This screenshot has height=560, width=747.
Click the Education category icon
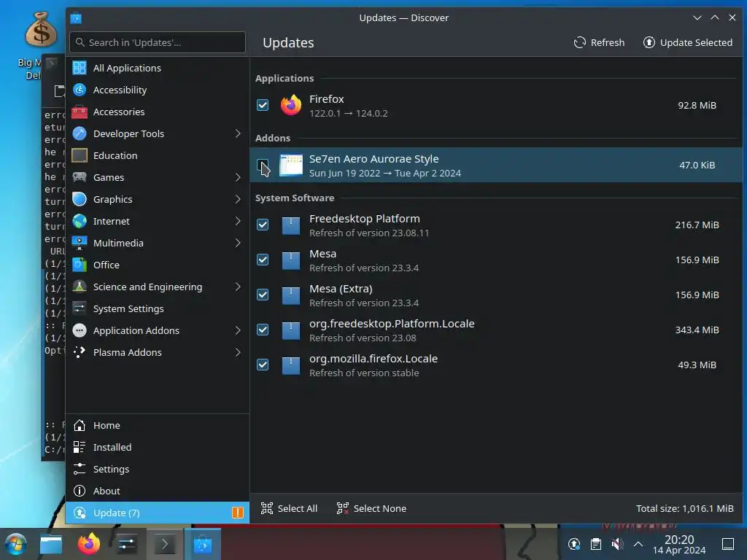coord(80,156)
